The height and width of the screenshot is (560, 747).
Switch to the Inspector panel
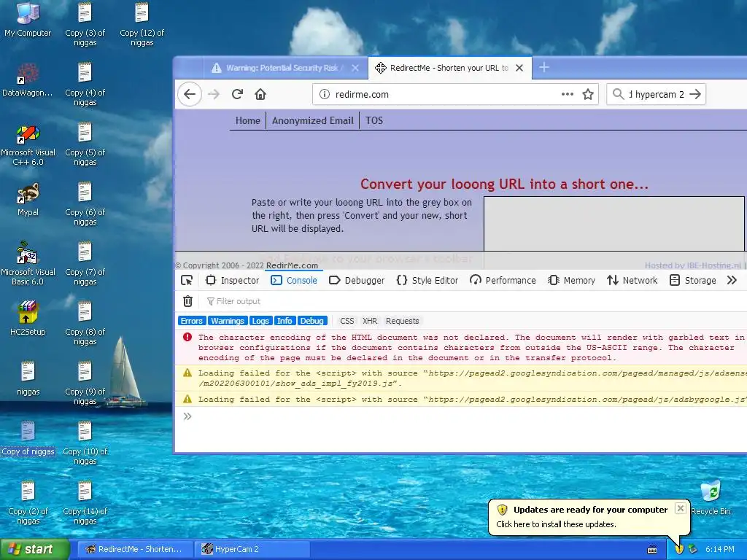232,281
